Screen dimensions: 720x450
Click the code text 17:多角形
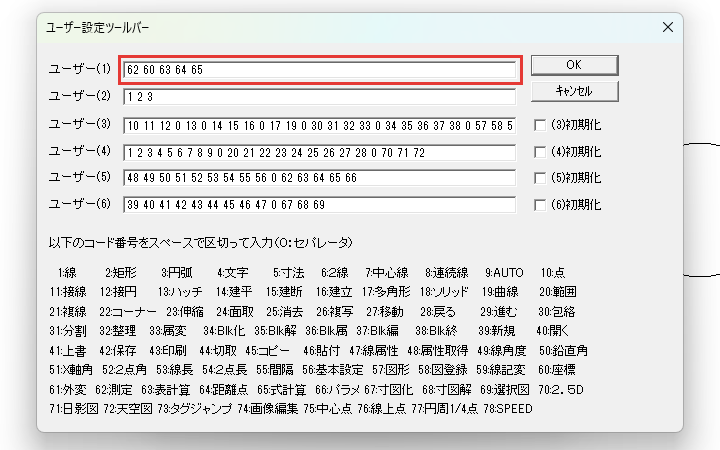pos(386,292)
